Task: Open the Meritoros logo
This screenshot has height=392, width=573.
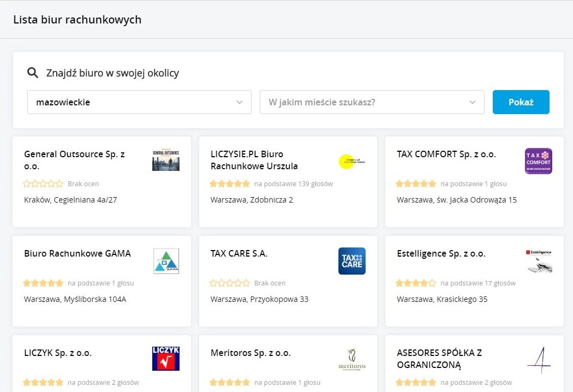Action: click(x=352, y=360)
